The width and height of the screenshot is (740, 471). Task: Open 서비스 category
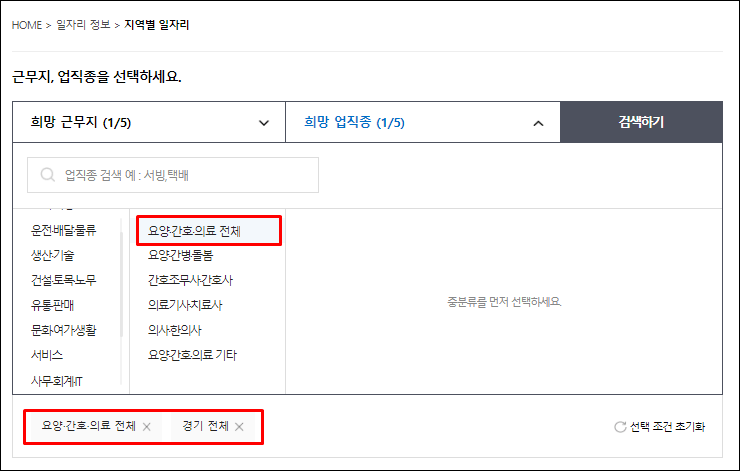point(48,355)
